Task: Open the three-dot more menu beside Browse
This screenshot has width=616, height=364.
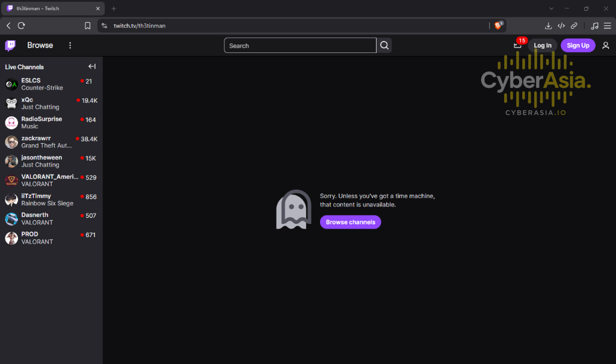Action: [70, 46]
